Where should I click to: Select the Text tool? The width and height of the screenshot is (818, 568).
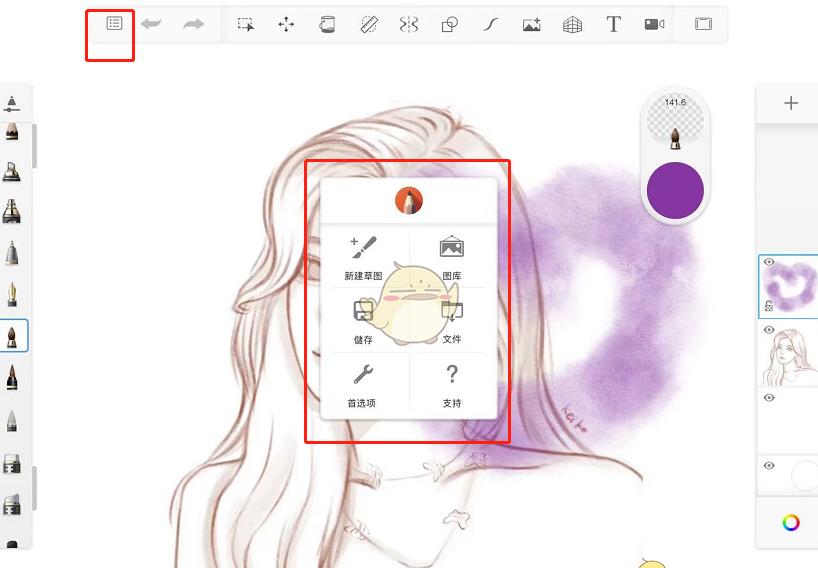coord(614,24)
